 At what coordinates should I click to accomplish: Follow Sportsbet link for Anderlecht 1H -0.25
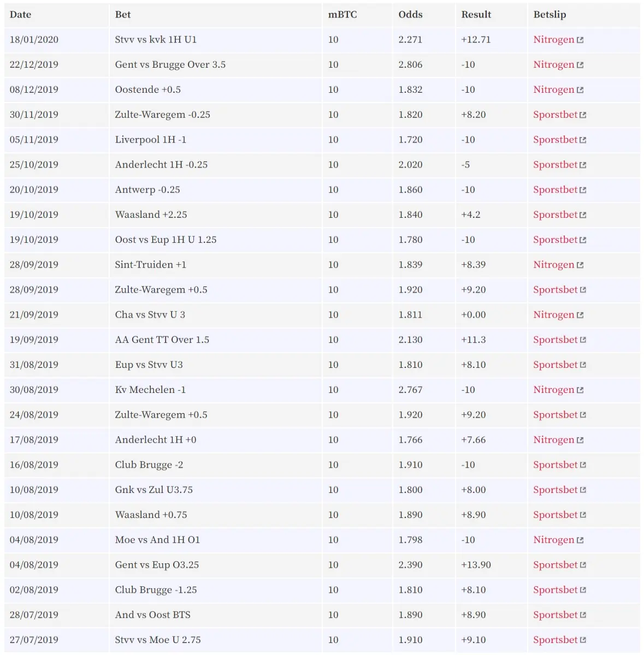click(x=556, y=164)
